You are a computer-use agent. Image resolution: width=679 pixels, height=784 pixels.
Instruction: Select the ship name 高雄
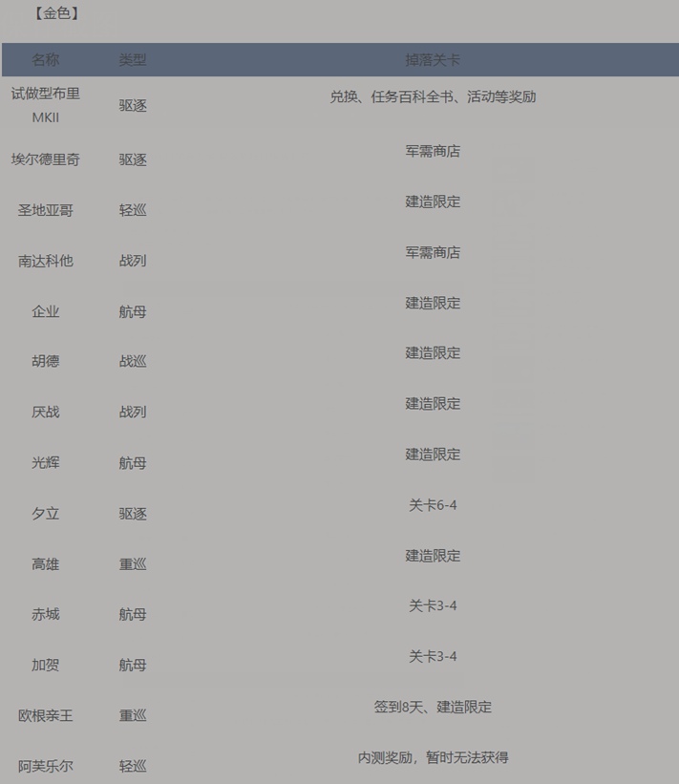[46, 564]
